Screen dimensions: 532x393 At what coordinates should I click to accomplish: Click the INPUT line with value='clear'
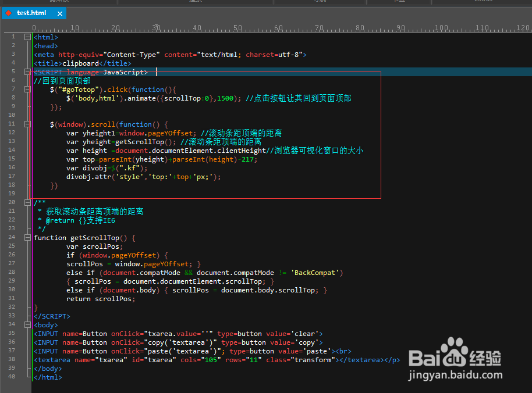point(178,334)
